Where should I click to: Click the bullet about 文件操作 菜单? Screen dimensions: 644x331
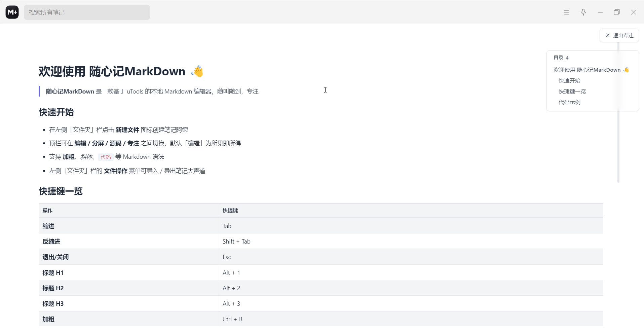(x=127, y=171)
